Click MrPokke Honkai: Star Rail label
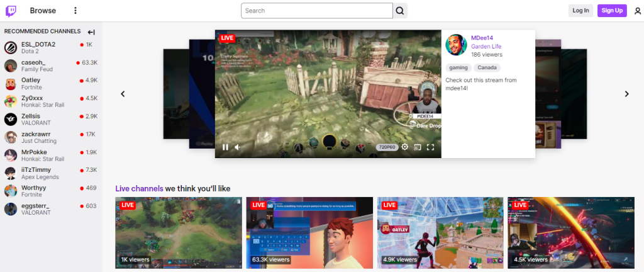Image resolution: width=644 pixels, height=272 pixels. point(43,159)
